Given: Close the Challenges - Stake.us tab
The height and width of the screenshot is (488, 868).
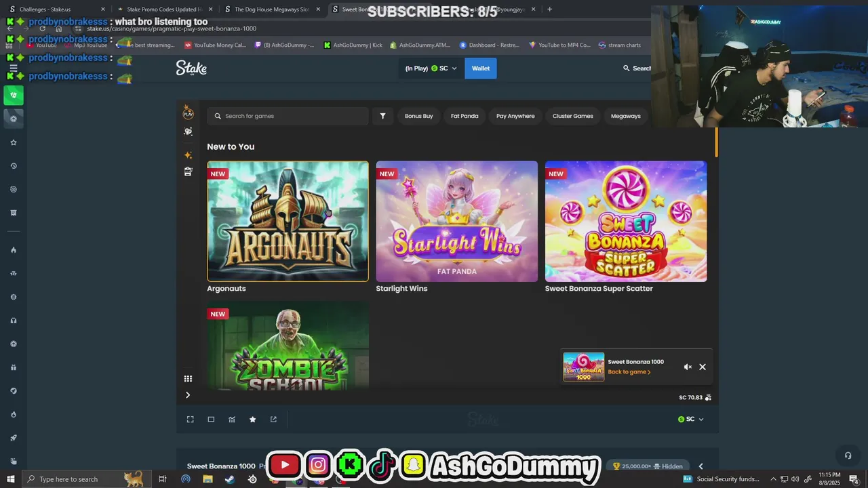Looking at the screenshot, I should (103, 9).
